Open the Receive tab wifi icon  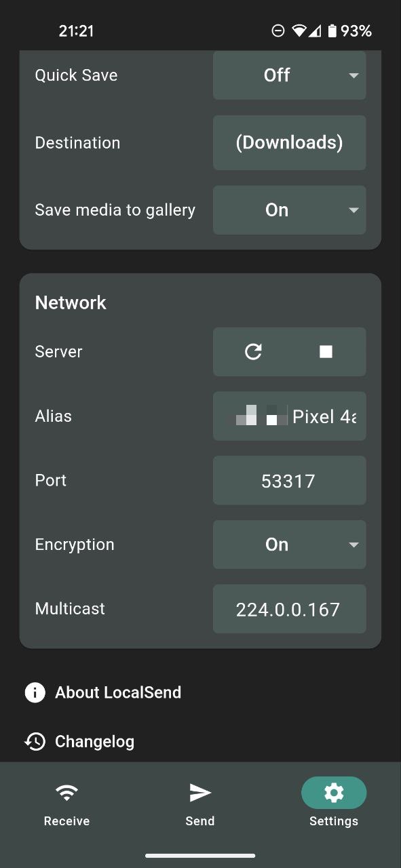click(66, 793)
